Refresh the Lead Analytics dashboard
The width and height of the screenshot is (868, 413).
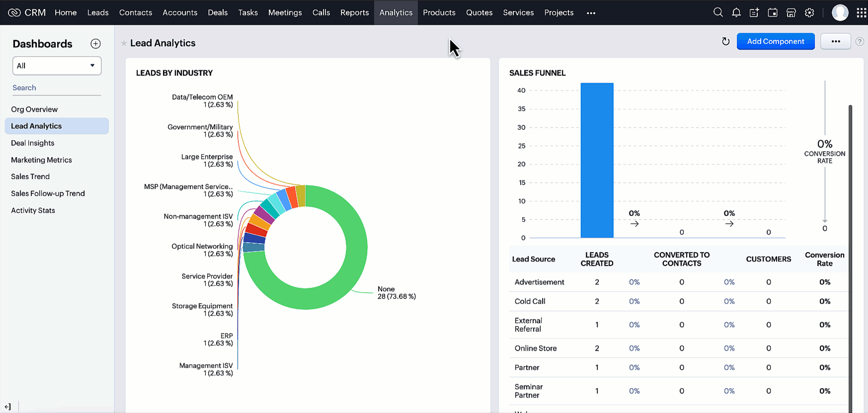(x=725, y=41)
